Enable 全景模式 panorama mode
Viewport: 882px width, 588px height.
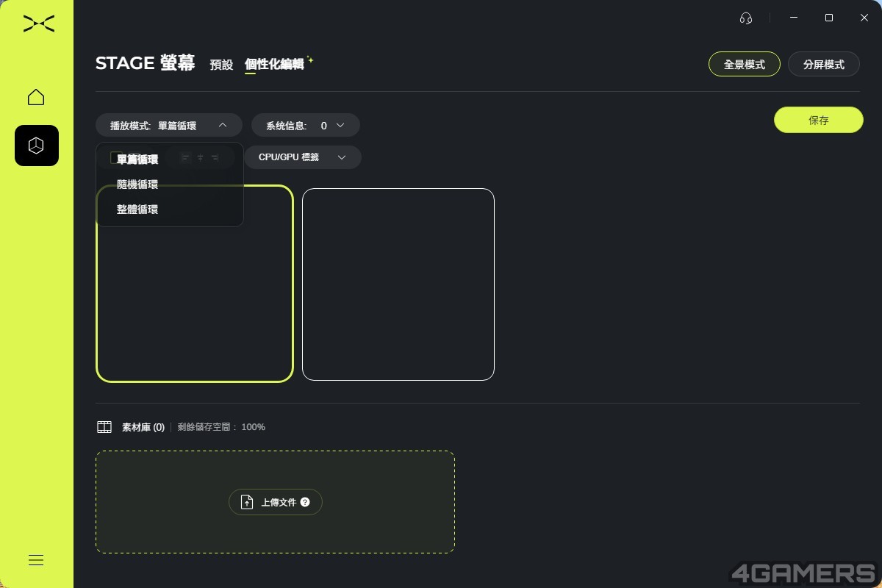(744, 65)
